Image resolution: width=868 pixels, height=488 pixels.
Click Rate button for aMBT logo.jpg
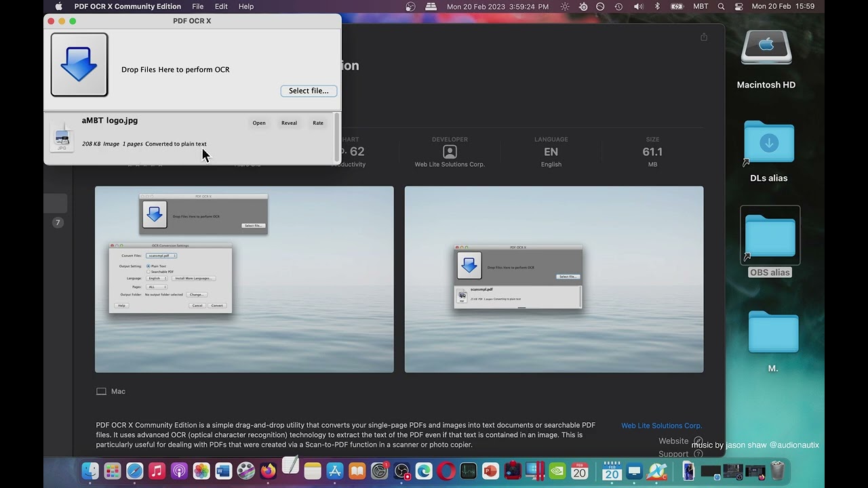pyautogui.click(x=318, y=123)
